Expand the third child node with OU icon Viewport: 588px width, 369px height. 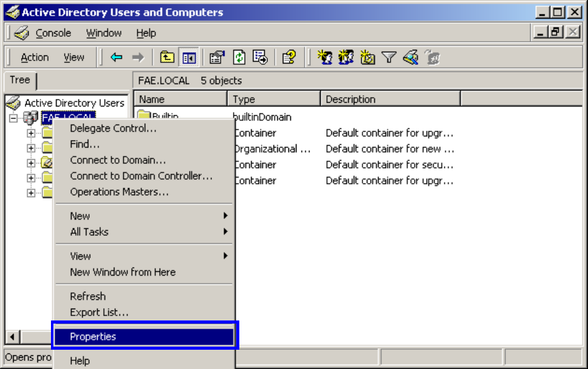(x=31, y=163)
